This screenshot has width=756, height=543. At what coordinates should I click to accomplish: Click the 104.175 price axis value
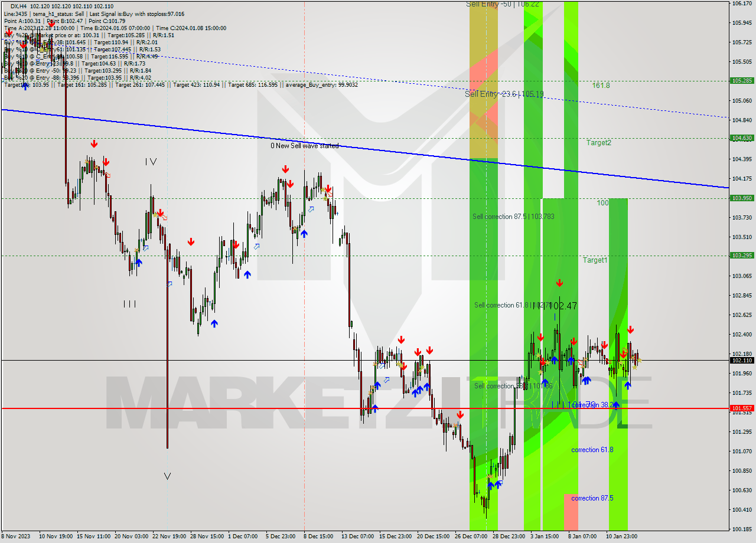click(742, 178)
